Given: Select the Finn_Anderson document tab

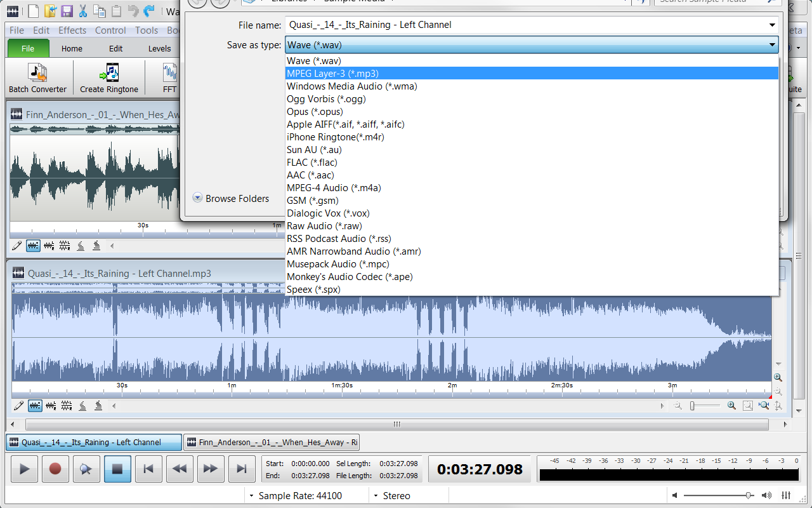Looking at the screenshot, I should click(x=272, y=442).
